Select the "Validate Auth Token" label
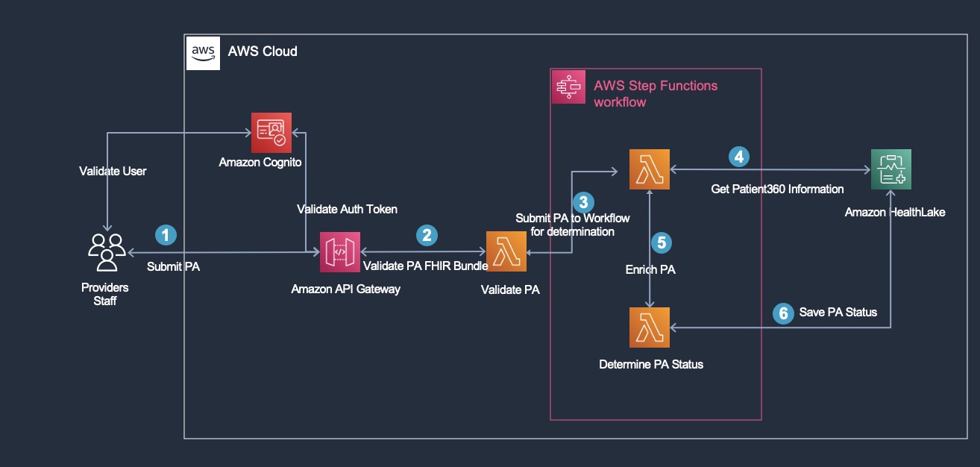Image resolution: width=980 pixels, height=467 pixels. point(347,208)
